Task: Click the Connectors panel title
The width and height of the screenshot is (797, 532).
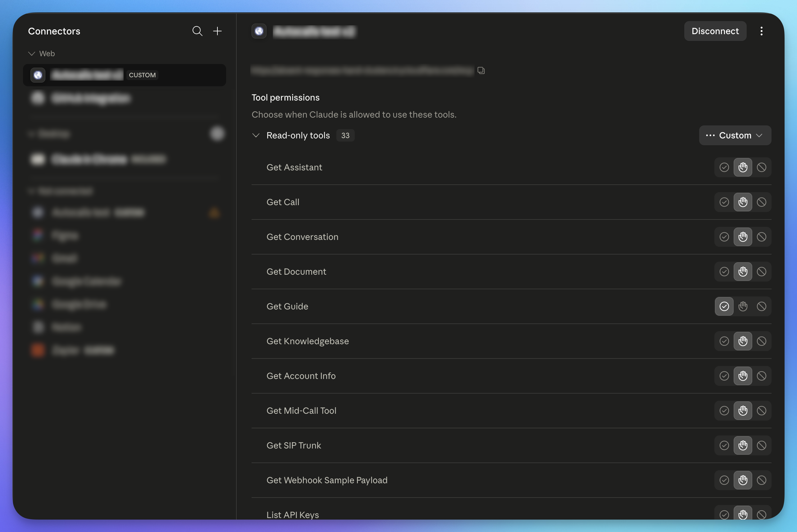Action: click(x=54, y=31)
